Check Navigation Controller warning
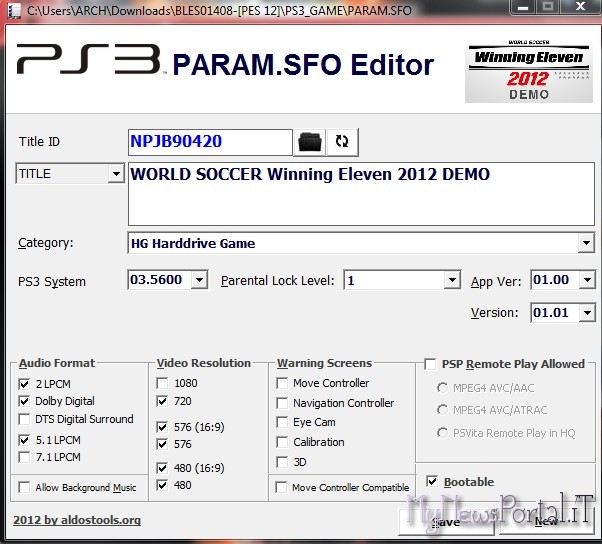The width and height of the screenshot is (602, 544). [x=282, y=403]
